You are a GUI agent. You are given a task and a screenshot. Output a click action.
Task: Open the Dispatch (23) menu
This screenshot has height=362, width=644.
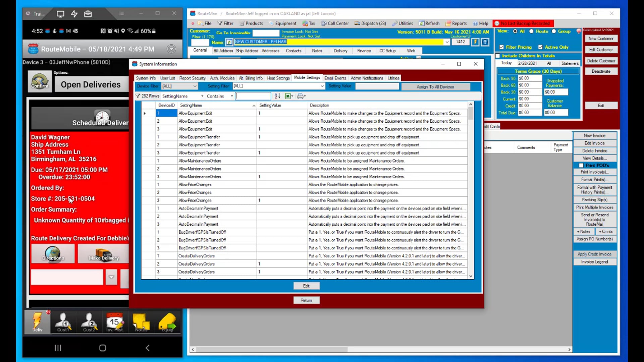click(x=370, y=23)
